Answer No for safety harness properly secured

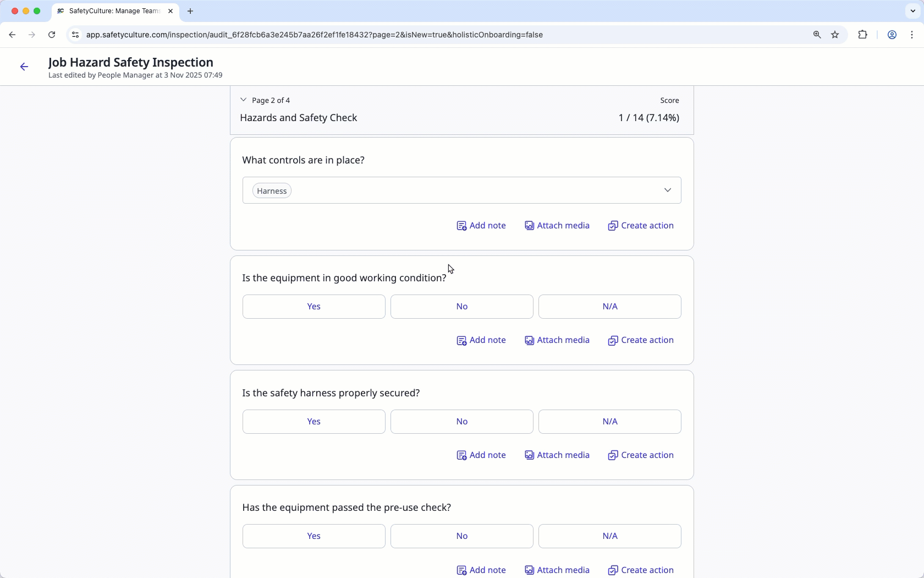pyautogui.click(x=462, y=422)
